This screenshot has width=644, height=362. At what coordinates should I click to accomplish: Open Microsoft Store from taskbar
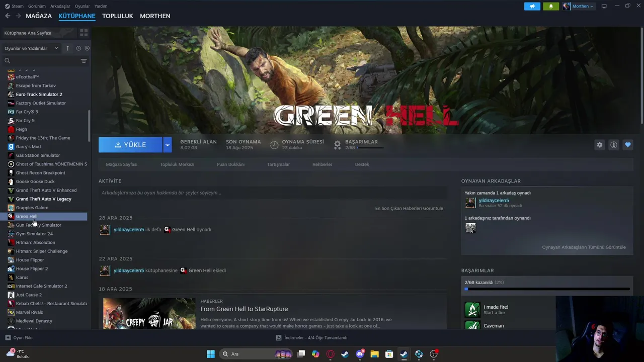[x=389, y=354]
